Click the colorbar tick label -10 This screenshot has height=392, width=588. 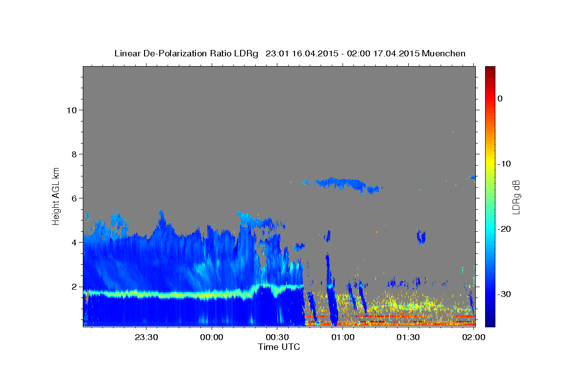[504, 164]
